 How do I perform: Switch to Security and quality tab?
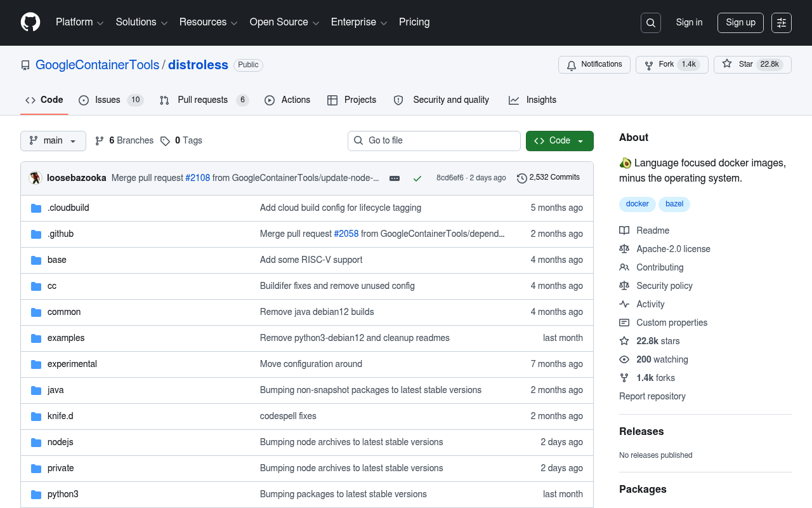coord(442,100)
